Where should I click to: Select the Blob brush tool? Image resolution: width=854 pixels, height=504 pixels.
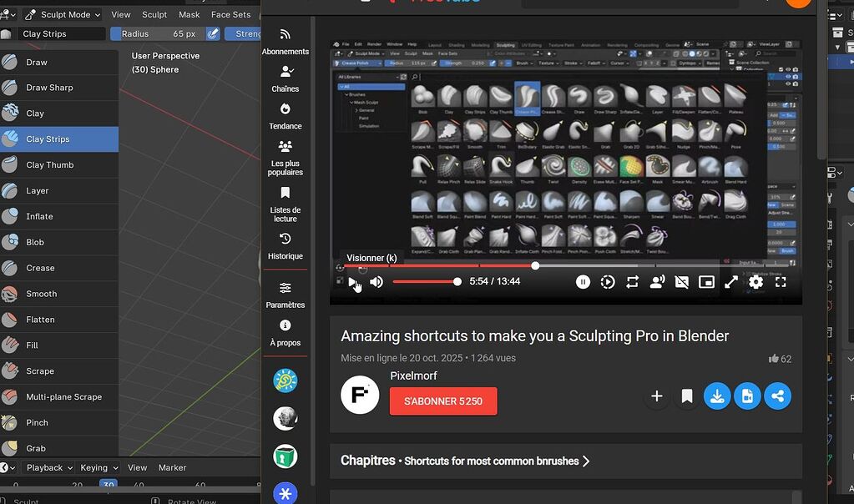(x=58, y=242)
